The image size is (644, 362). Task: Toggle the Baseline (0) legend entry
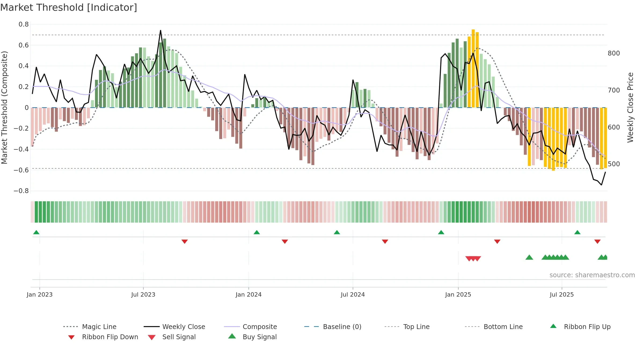[x=333, y=327]
